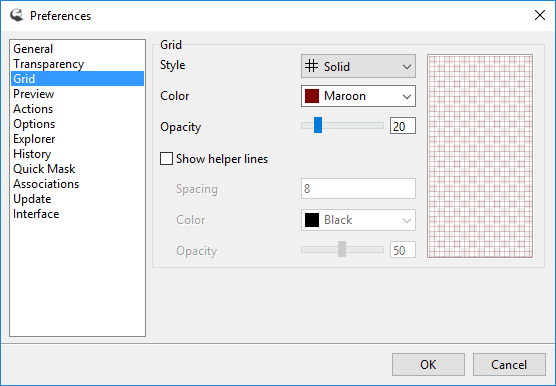Click the helper lines Spacing field
Screen dimensions: 556x386
[358, 189]
